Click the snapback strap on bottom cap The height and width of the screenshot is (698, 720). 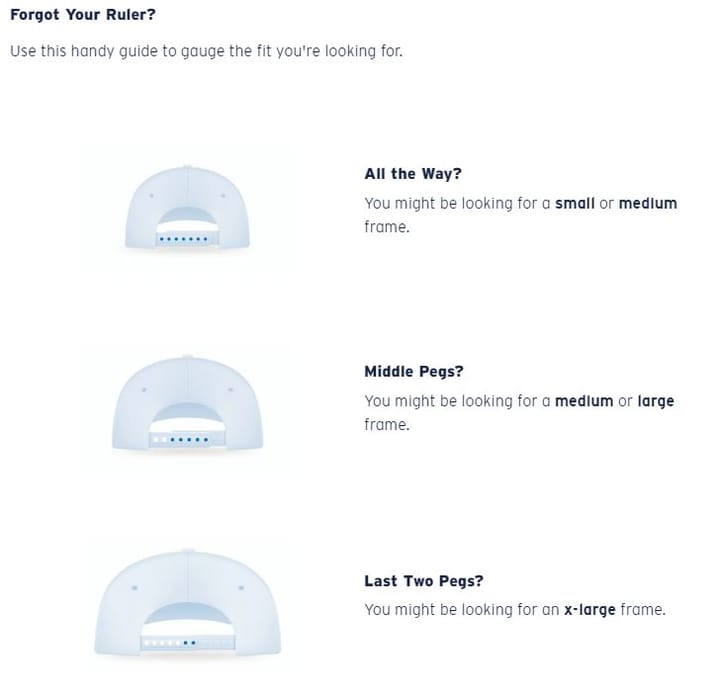pyautogui.click(x=187, y=642)
